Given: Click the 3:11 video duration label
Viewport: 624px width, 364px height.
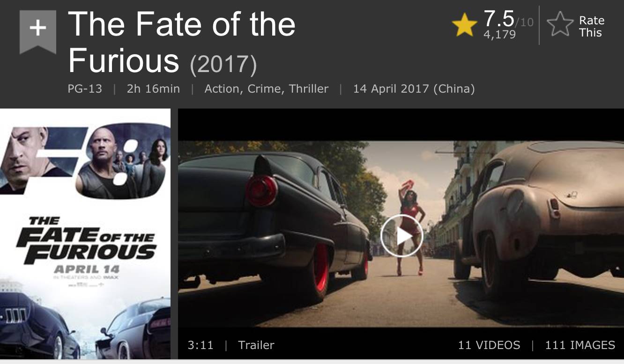Looking at the screenshot, I should (x=201, y=345).
